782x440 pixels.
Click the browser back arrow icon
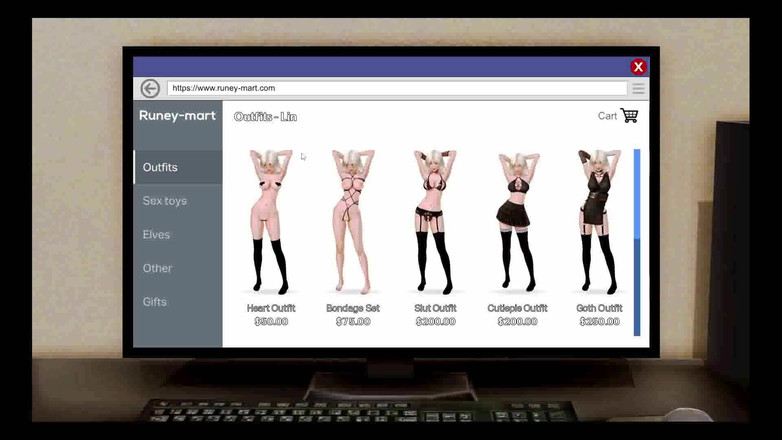pos(150,88)
